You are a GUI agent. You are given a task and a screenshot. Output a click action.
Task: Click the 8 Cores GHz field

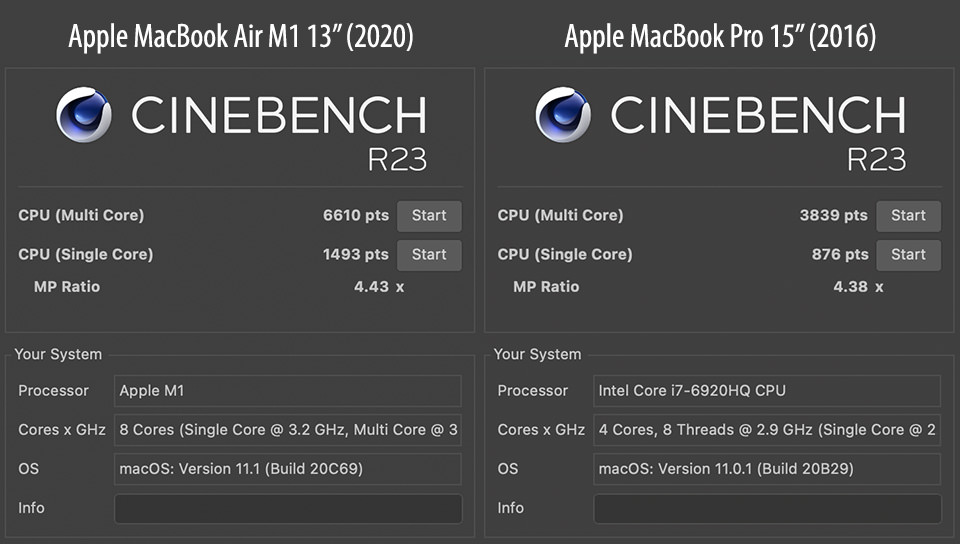288,430
